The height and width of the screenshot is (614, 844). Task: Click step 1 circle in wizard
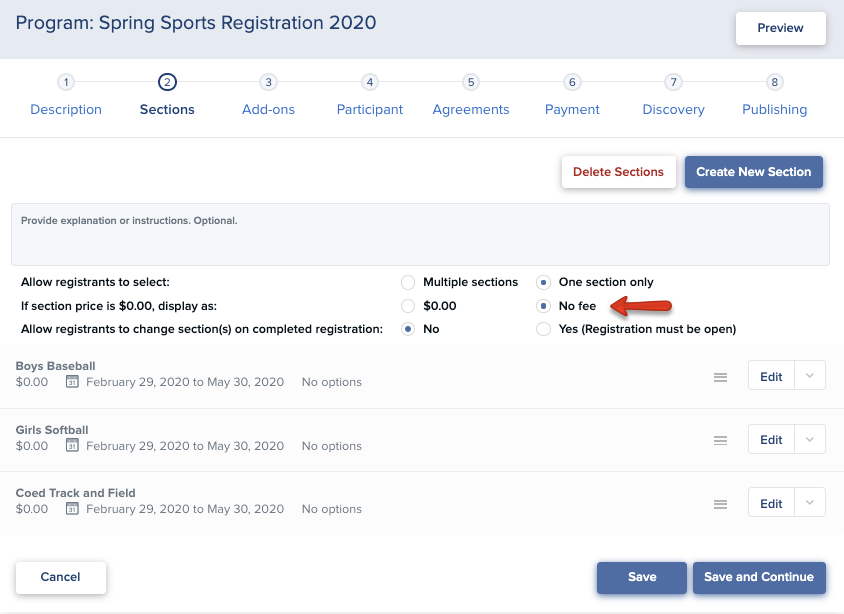[x=66, y=82]
